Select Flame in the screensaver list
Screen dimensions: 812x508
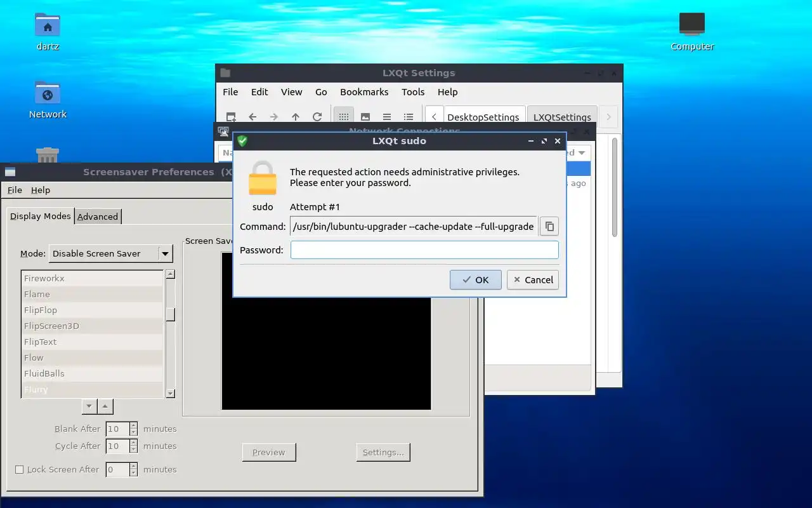tap(93, 294)
